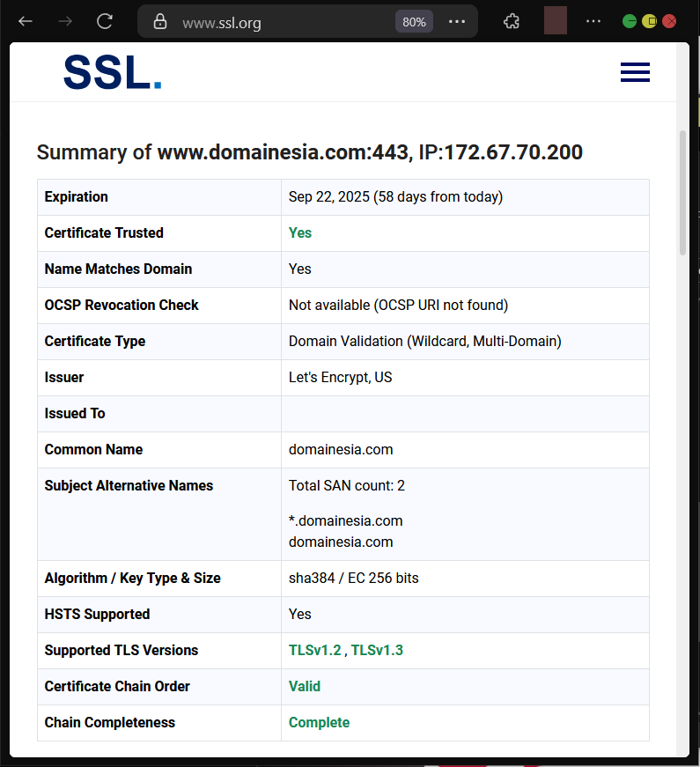Select the Certificate Trusted label

pyautogui.click(x=104, y=232)
